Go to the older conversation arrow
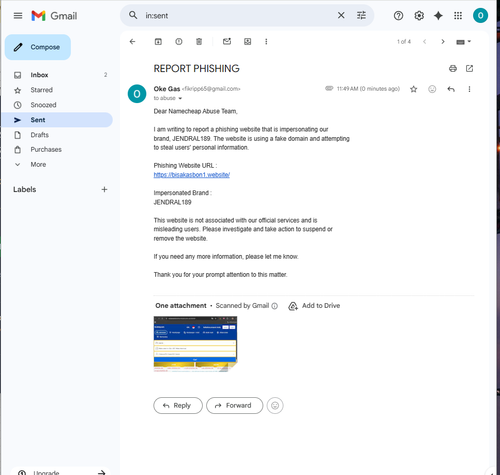This screenshot has width=500, height=475. [443, 42]
